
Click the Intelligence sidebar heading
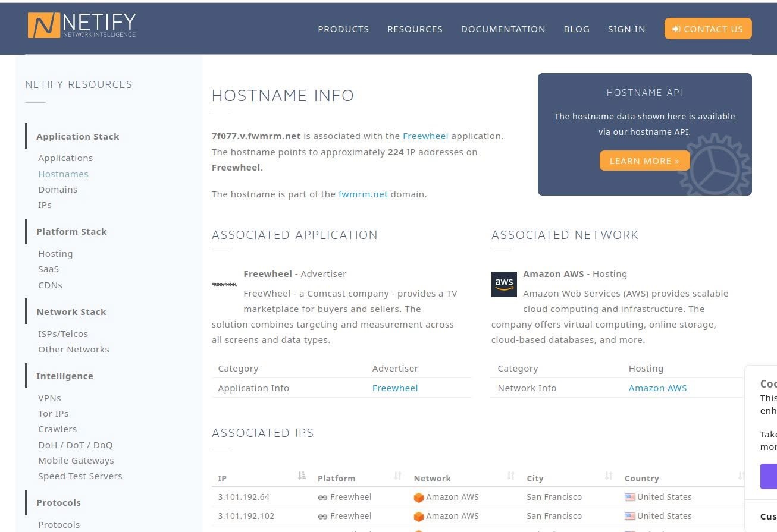[x=64, y=376]
